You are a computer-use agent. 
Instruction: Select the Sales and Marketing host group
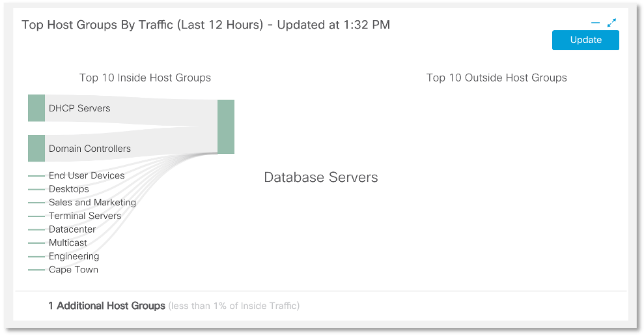coord(92,202)
